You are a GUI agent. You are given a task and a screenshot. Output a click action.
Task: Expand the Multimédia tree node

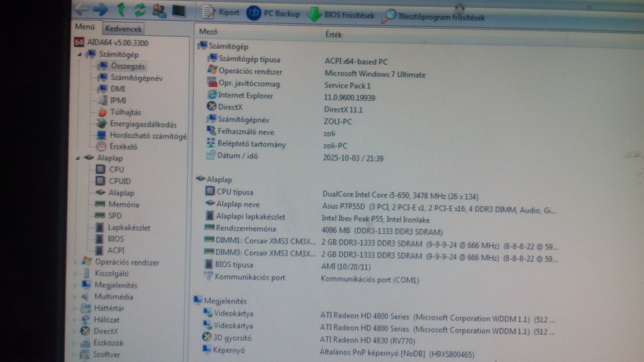click(75, 296)
